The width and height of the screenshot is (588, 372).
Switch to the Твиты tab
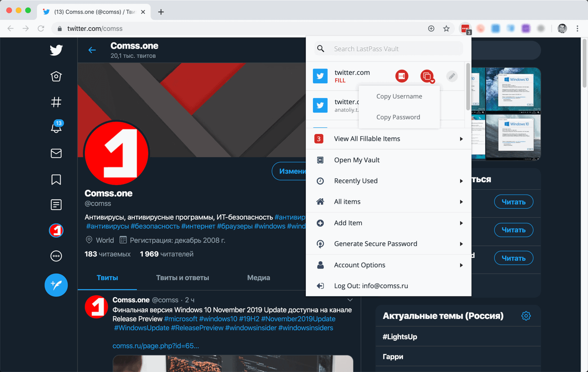tap(107, 278)
